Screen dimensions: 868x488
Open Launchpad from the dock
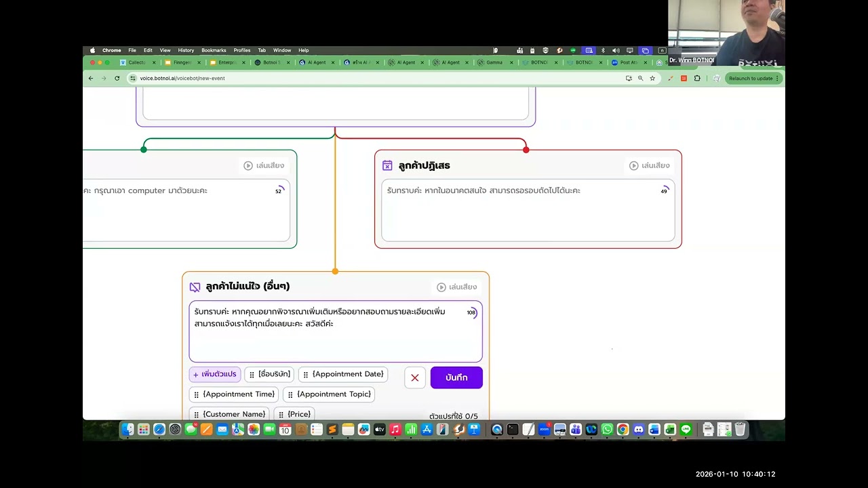[x=144, y=429]
